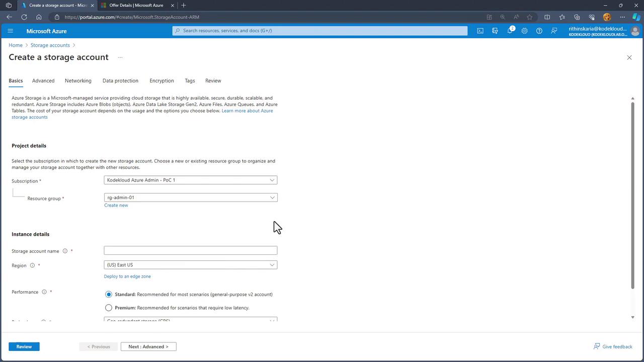Image resolution: width=644 pixels, height=362 pixels.
Task: Open browser tab actions menu icon
Action: (9, 6)
